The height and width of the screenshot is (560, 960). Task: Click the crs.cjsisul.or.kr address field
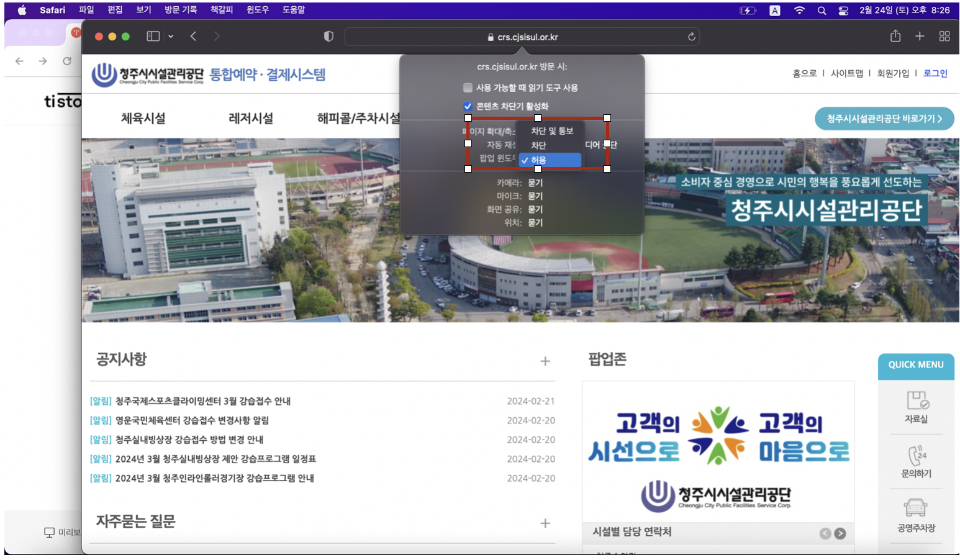click(x=522, y=37)
